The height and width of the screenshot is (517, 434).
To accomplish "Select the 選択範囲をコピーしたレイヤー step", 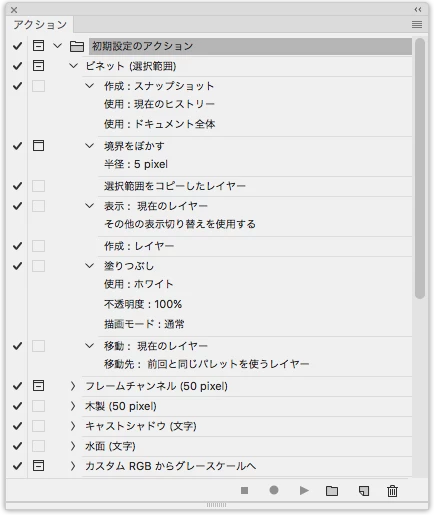I will pos(175,186).
